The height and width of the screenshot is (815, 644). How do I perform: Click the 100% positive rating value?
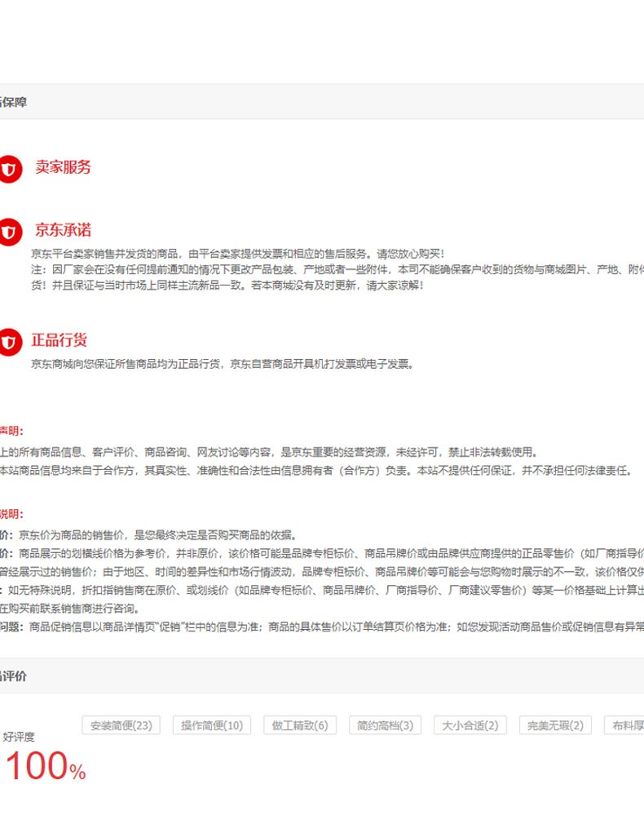click(x=45, y=766)
